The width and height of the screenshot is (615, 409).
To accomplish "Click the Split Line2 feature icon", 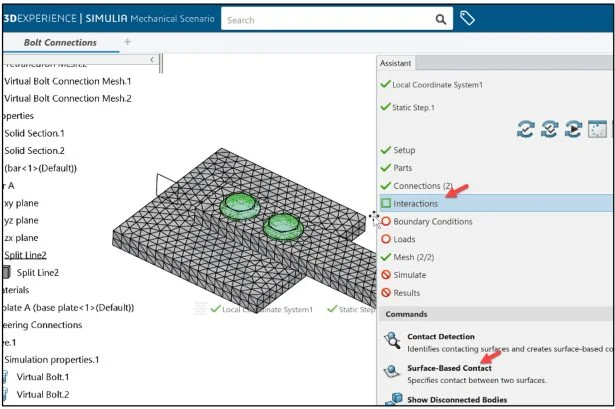I will point(8,272).
